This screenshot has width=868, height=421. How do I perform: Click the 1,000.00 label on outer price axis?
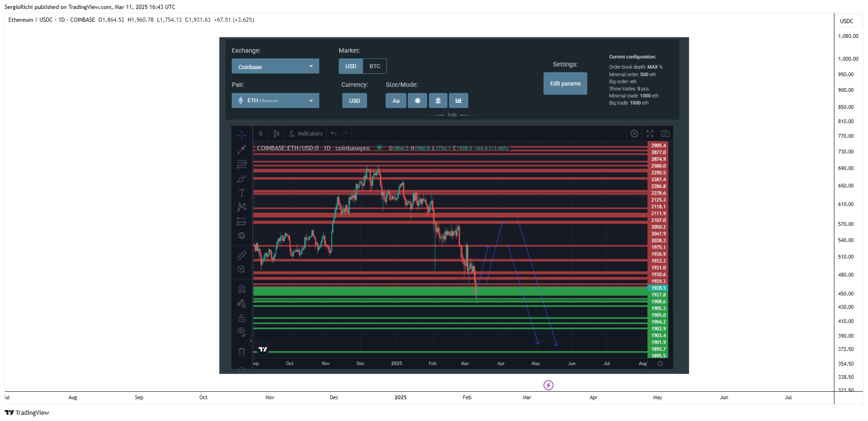848,59
